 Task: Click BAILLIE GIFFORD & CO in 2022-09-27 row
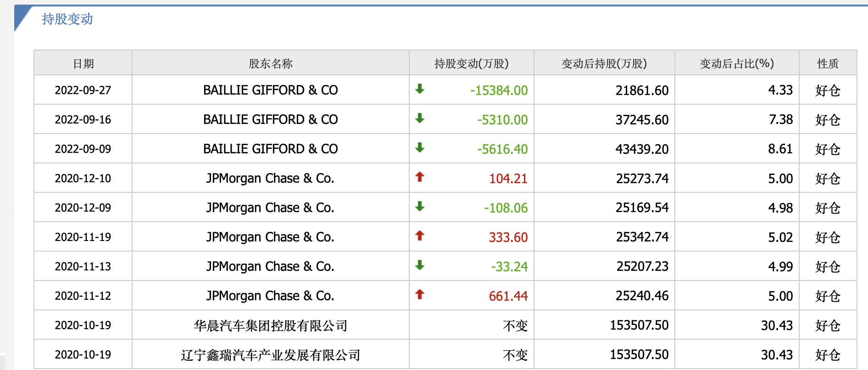(x=270, y=90)
